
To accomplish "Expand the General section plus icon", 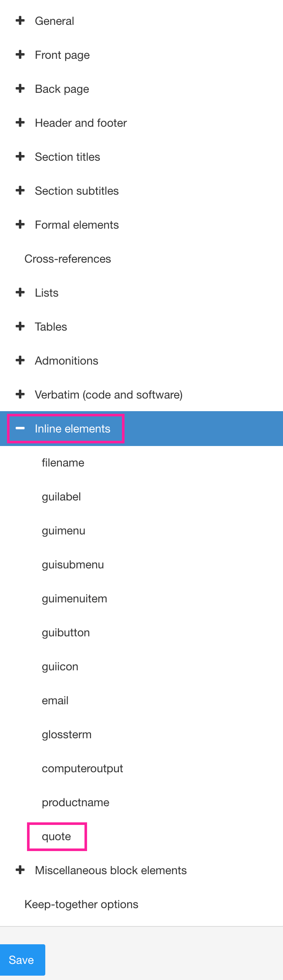I will [20, 20].
